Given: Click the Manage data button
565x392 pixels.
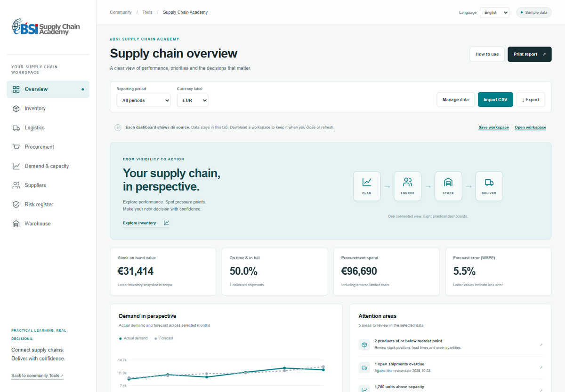Looking at the screenshot, I should tap(456, 100).
